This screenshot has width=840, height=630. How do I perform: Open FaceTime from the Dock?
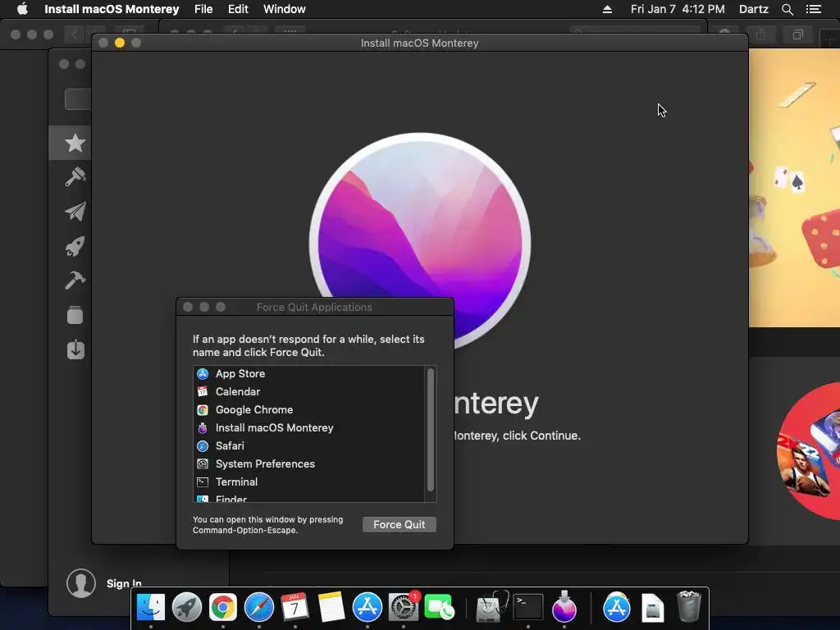(440, 608)
